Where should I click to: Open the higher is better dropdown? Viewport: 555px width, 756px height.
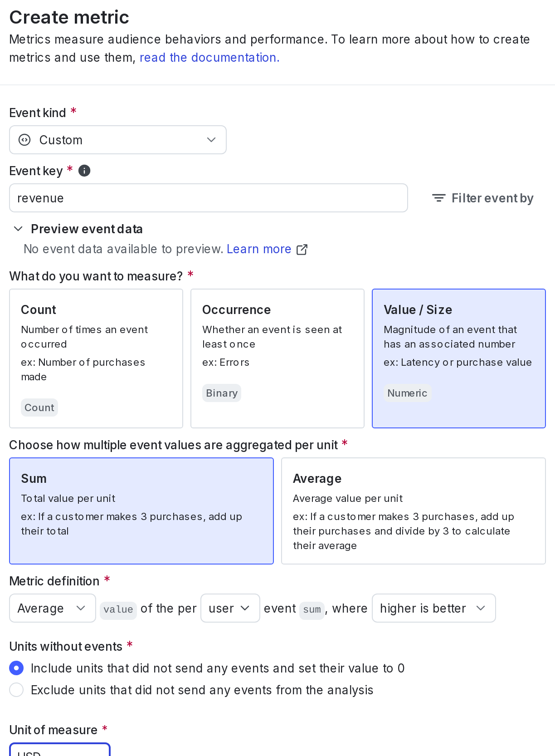[433, 608]
